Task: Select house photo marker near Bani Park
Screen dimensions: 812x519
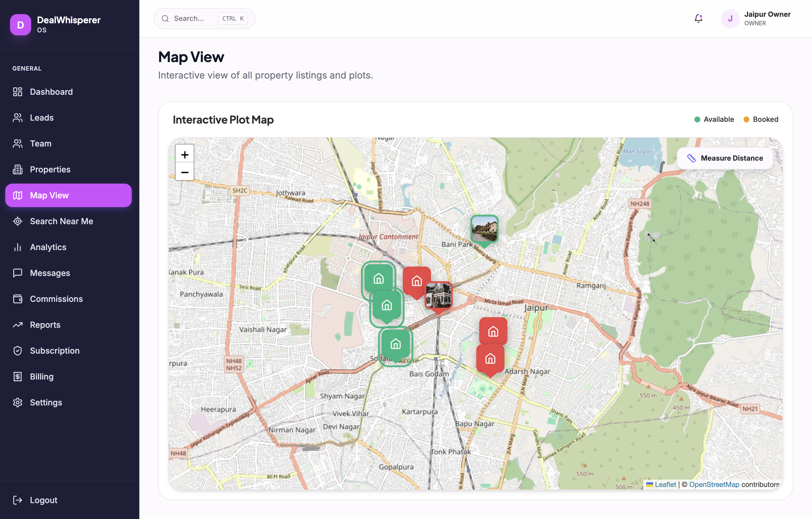Action: [484, 229]
